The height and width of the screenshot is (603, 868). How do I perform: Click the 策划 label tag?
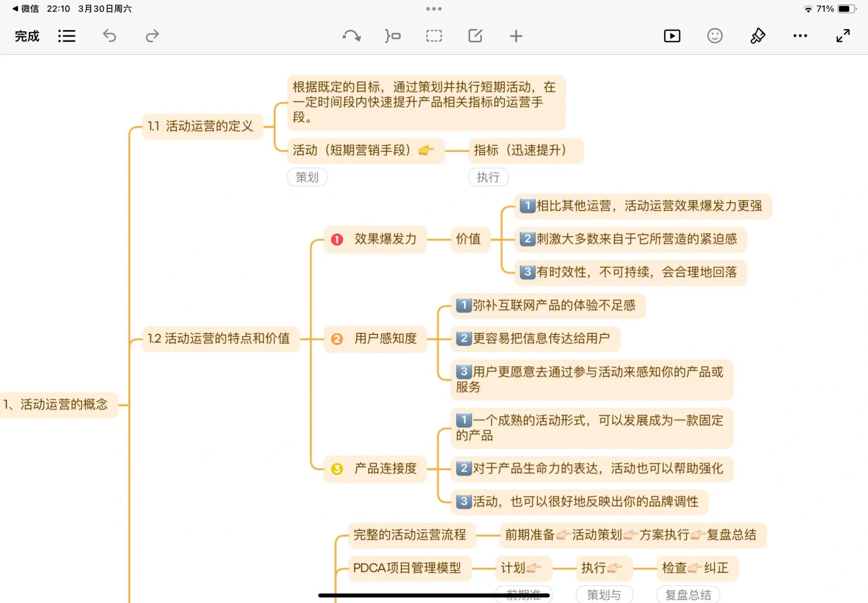(x=307, y=178)
